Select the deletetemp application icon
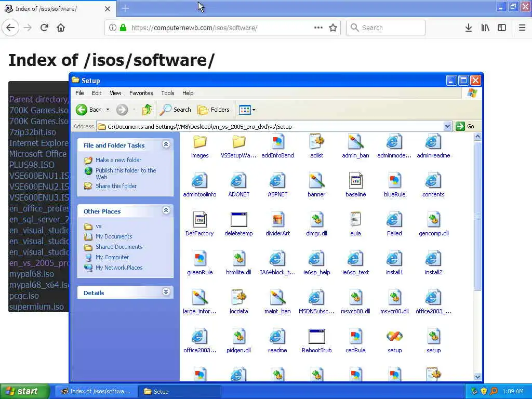Screen dimensions: 532x399 point(238,220)
